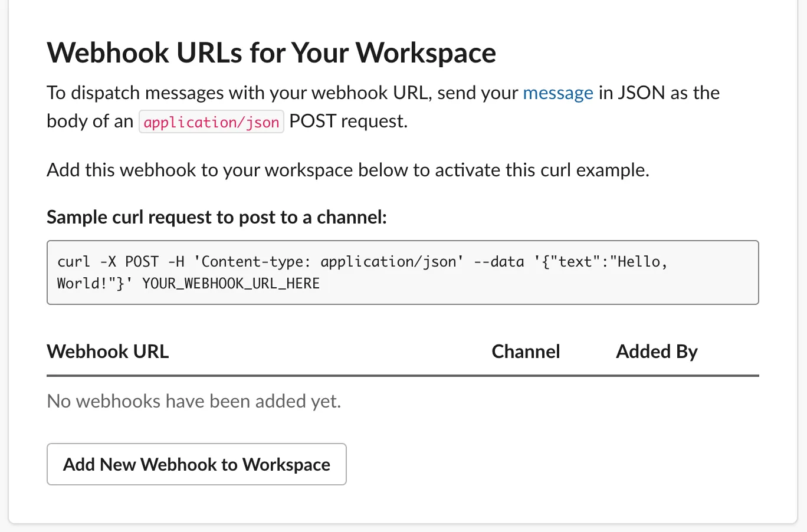The height and width of the screenshot is (532, 807).
Task: Click the Webhook URLs for Your Workspace heading
Action: [271, 52]
